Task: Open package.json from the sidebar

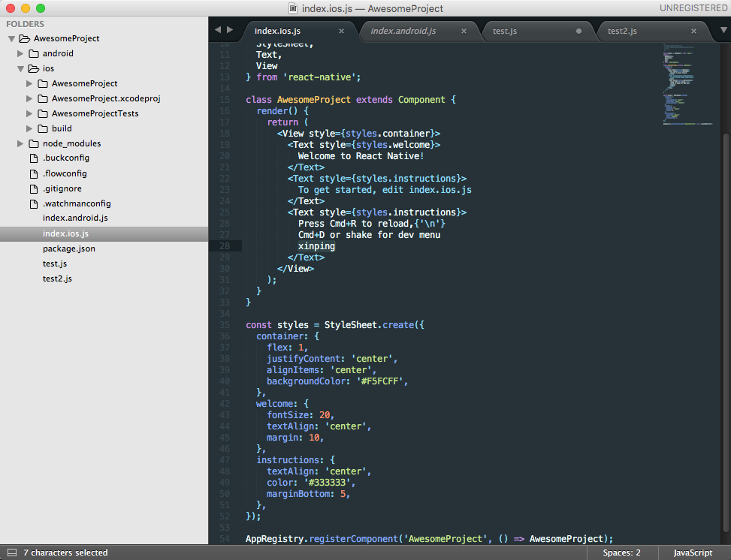Action: point(68,248)
